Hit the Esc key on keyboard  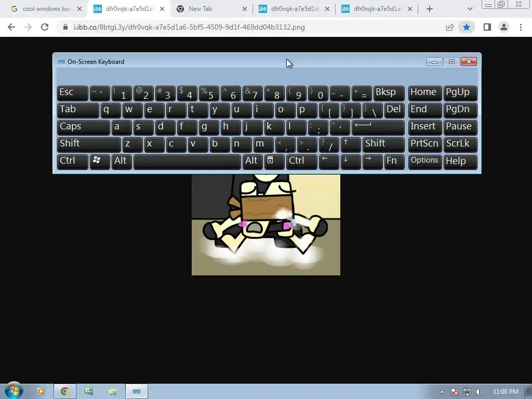point(73,93)
